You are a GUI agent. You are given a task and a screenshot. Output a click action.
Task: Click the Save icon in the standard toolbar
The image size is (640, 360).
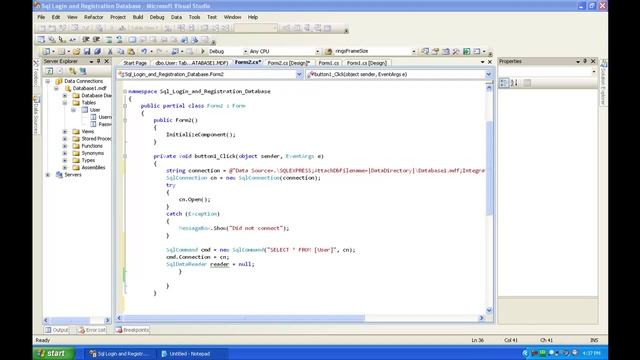tap(87, 51)
